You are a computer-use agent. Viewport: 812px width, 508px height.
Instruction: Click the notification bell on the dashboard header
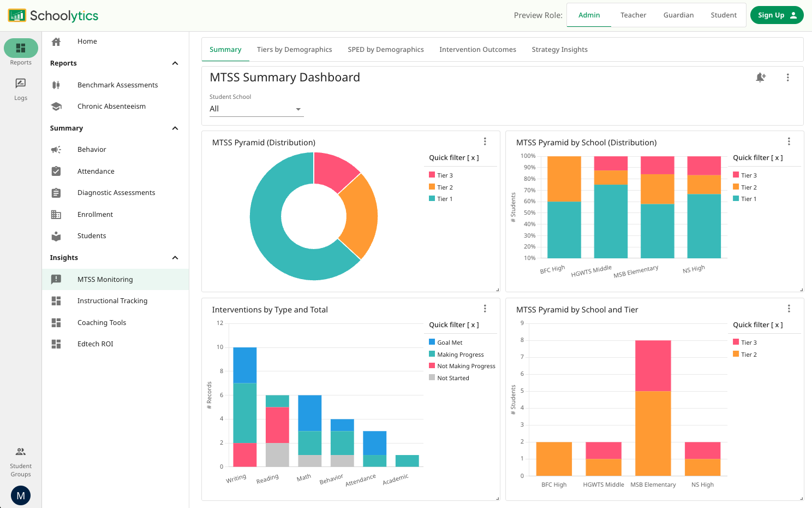(761, 78)
